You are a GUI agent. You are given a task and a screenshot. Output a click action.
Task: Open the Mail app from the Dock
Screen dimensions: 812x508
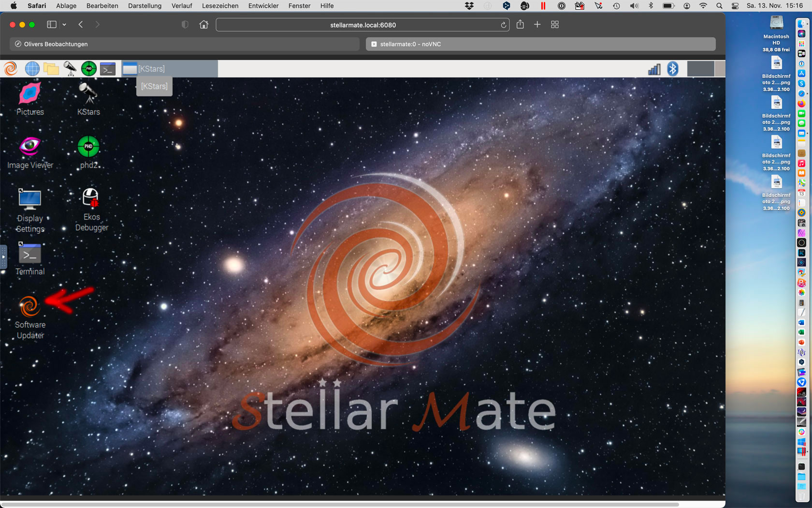(801, 133)
